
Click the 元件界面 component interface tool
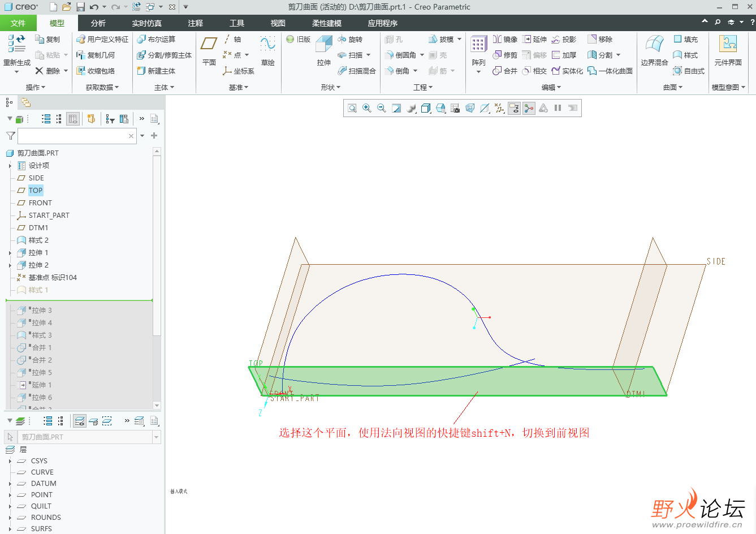(728, 51)
